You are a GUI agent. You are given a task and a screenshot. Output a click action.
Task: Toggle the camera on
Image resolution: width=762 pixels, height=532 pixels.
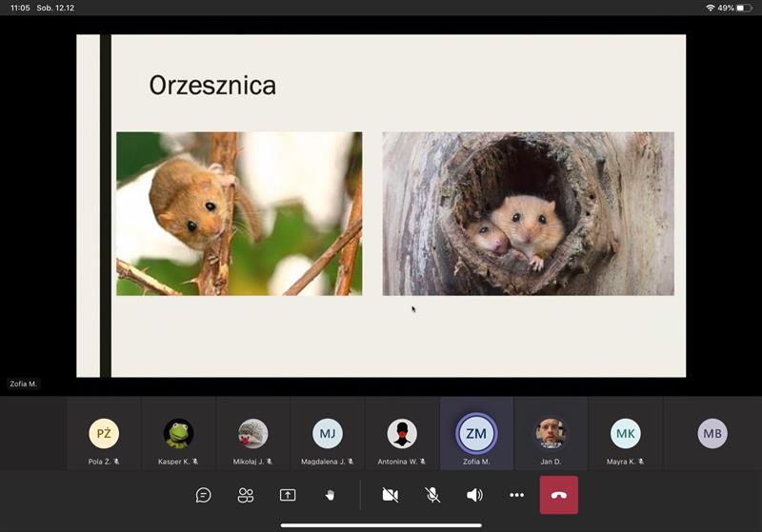pyautogui.click(x=390, y=495)
